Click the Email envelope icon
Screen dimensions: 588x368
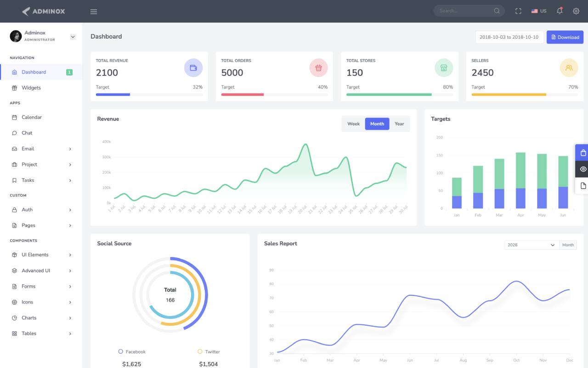tap(14, 149)
